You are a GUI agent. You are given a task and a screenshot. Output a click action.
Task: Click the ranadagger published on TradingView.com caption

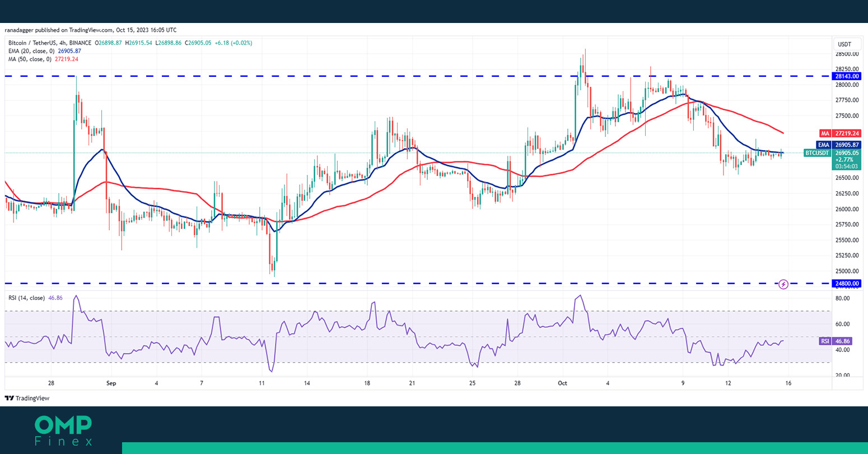90,30
